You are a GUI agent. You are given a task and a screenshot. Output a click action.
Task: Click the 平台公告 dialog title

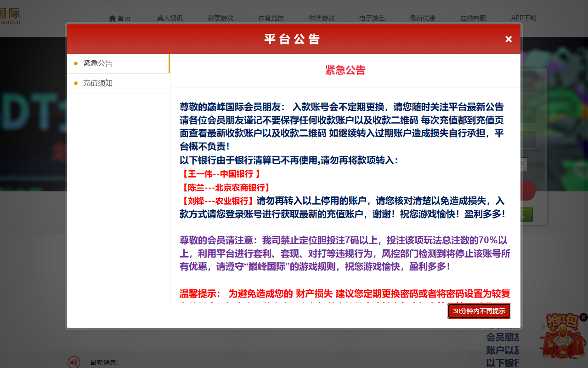click(292, 39)
